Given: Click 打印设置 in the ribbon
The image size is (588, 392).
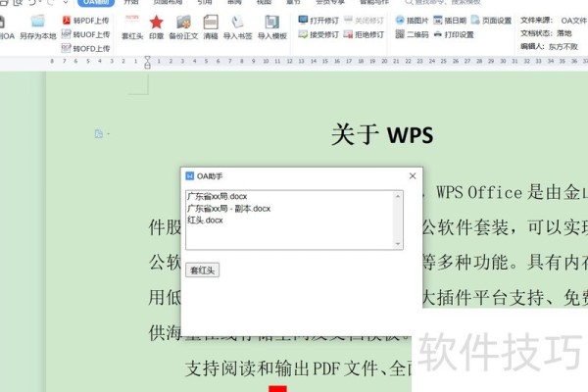Looking at the screenshot, I should tap(454, 34).
